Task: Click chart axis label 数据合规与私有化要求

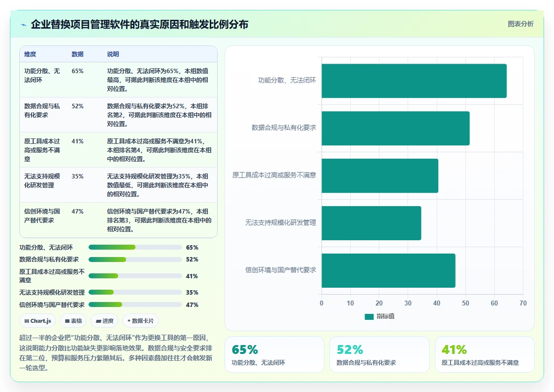Action: click(284, 128)
